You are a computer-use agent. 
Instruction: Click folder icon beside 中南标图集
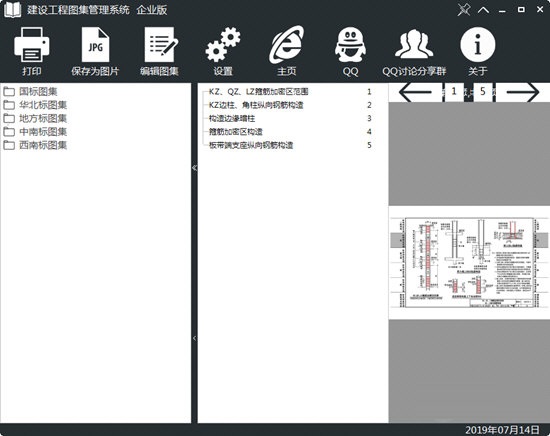coord(9,132)
